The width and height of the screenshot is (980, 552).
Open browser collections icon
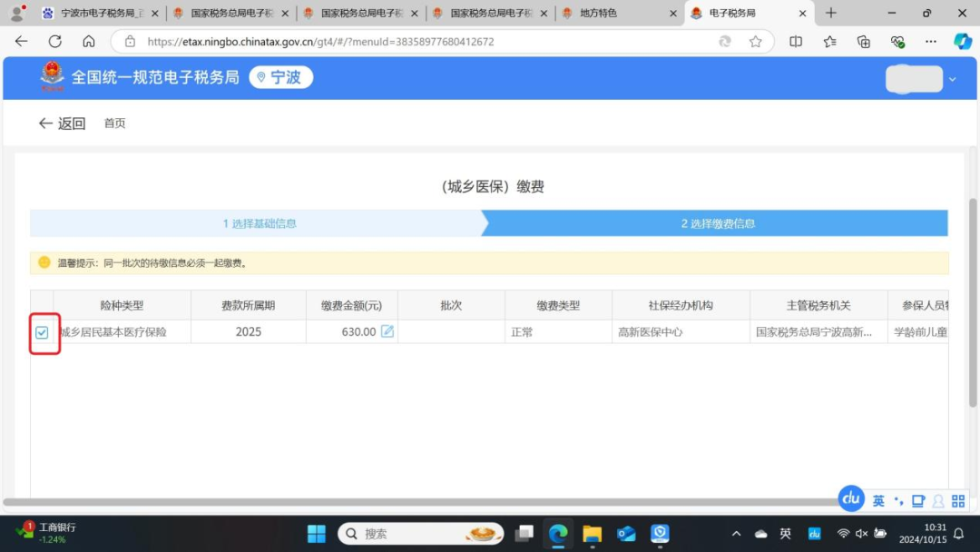coord(864,42)
